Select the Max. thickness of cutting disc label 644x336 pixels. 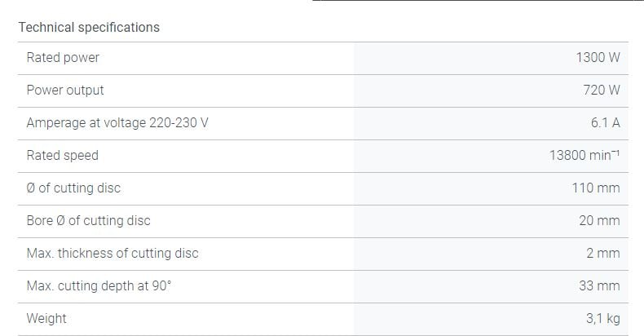click(112, 254)
